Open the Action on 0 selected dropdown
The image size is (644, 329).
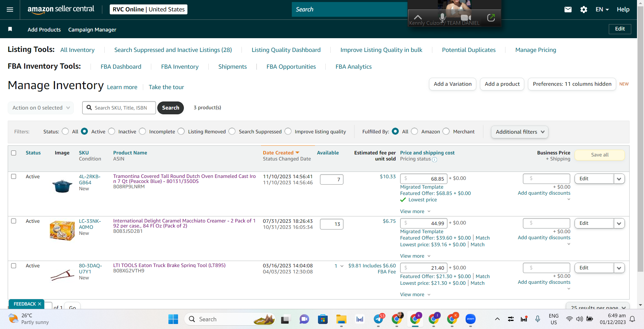pyautogui.click(x=41, y=108)
